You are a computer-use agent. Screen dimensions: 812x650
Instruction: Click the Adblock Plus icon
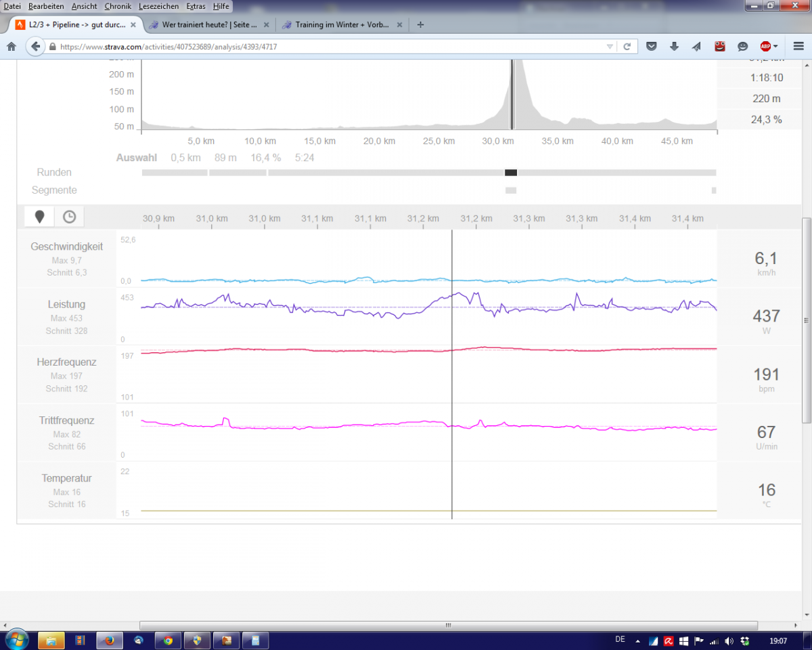765,47
